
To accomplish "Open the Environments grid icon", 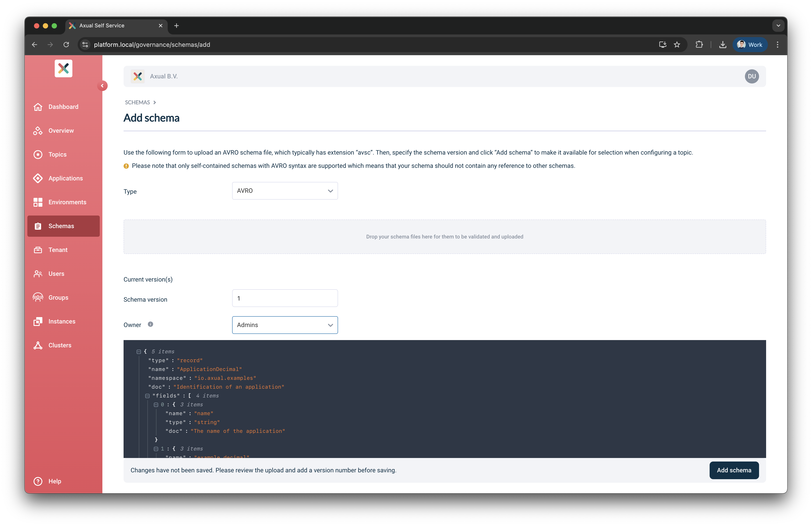I will [x=38, y=202].
